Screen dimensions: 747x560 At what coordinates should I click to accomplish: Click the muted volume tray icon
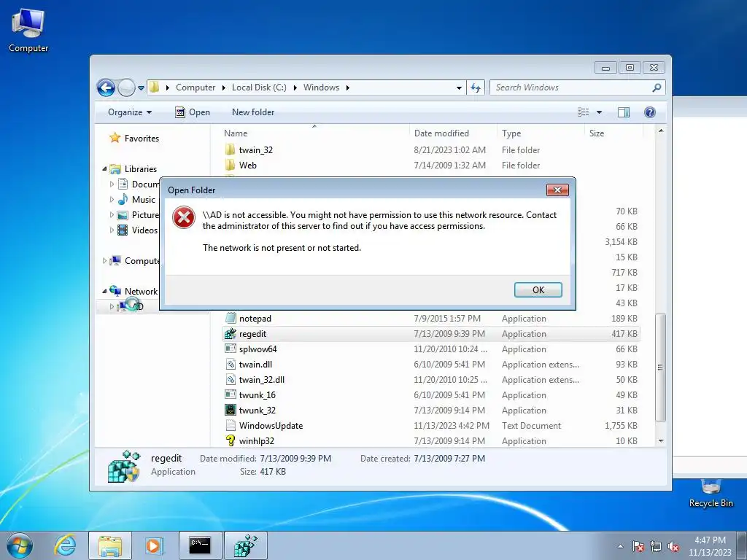tap(673, 547)
